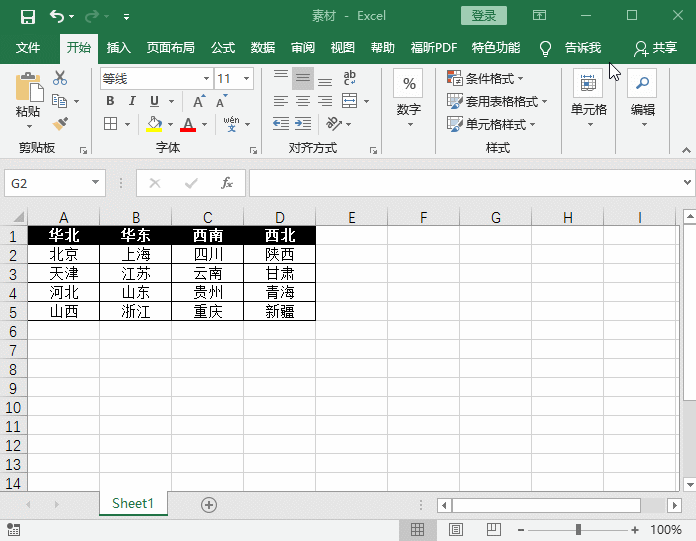Open 套用表格格式 table format menu
Image resolution: width=696 pixels, height=541 pixels.
point(497,102)
